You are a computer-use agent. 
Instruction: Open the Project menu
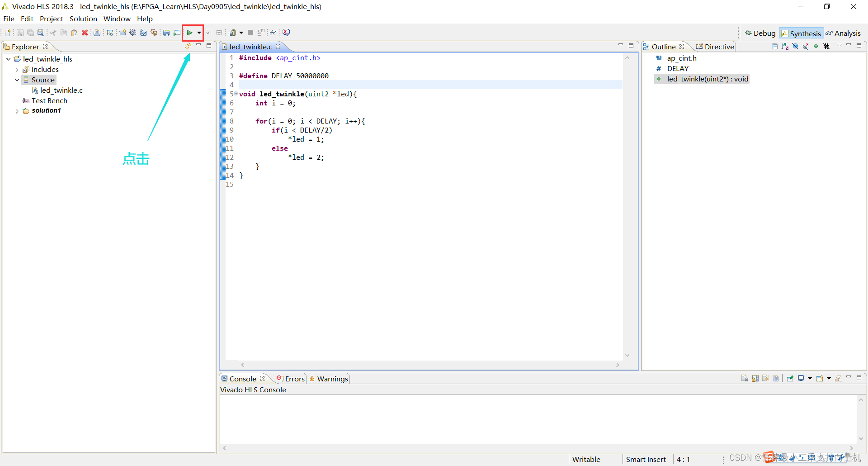click(52, 19)
